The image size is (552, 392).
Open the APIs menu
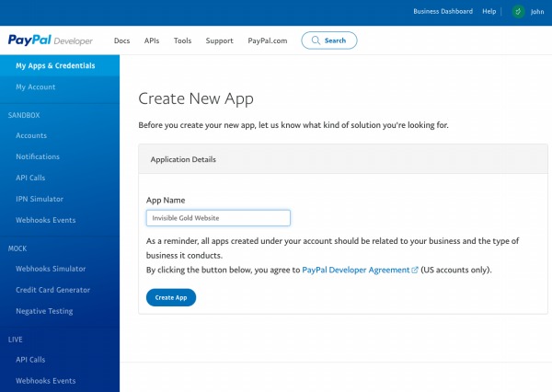point(152,40)
